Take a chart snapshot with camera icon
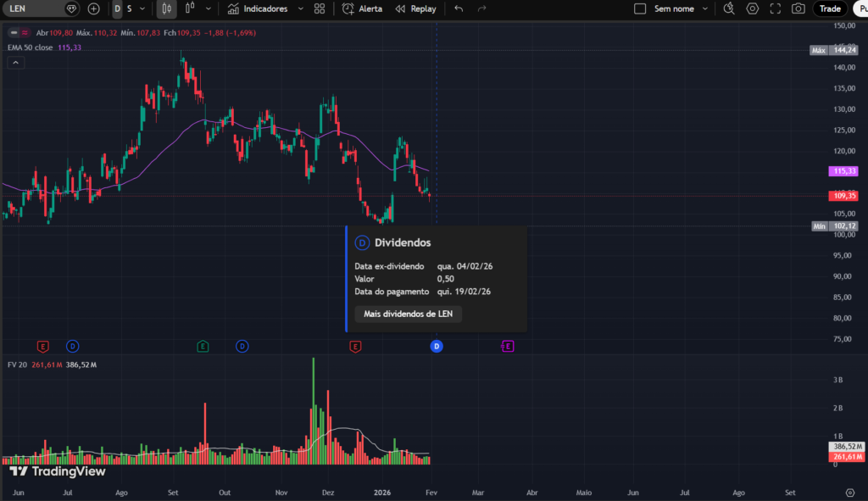 pyautogui.click(x=797, y=8)
